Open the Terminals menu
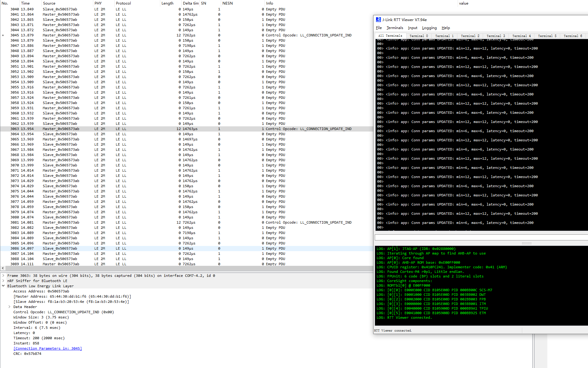Screen dimensions: 588x368 point(395,28)
